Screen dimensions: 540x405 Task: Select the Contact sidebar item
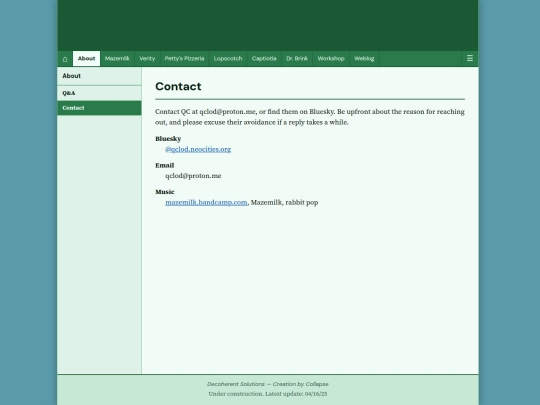pyautogui.click(x=99, y=108)
